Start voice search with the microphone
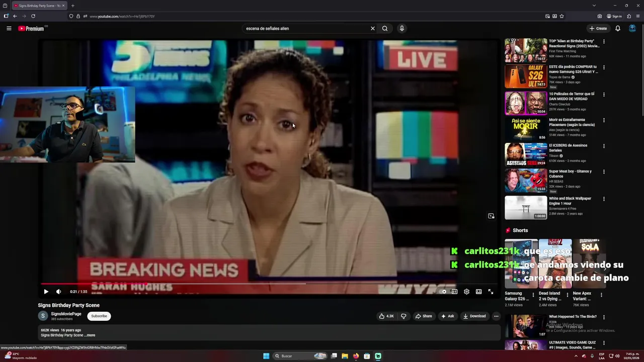 click(x=401, y=29)
